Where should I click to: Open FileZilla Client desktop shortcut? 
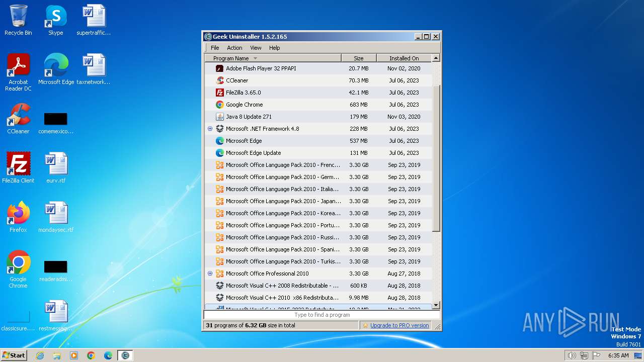[x=18, y=168]
